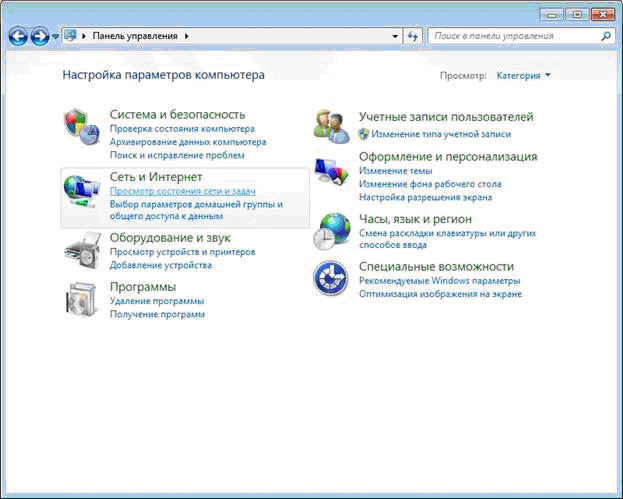The image size is (623, 499).
Task: Expand the address bar history dropdown
Action: (395, 36)
